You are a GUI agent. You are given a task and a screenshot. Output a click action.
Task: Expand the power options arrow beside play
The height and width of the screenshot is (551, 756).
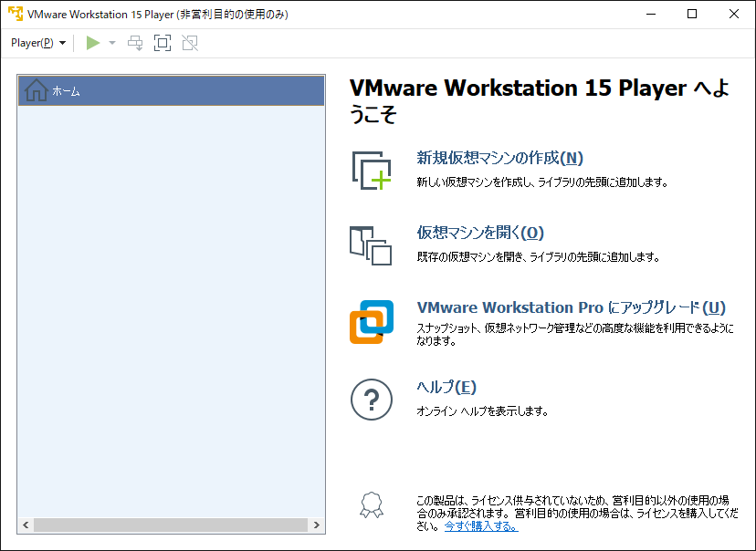[112, 43]
